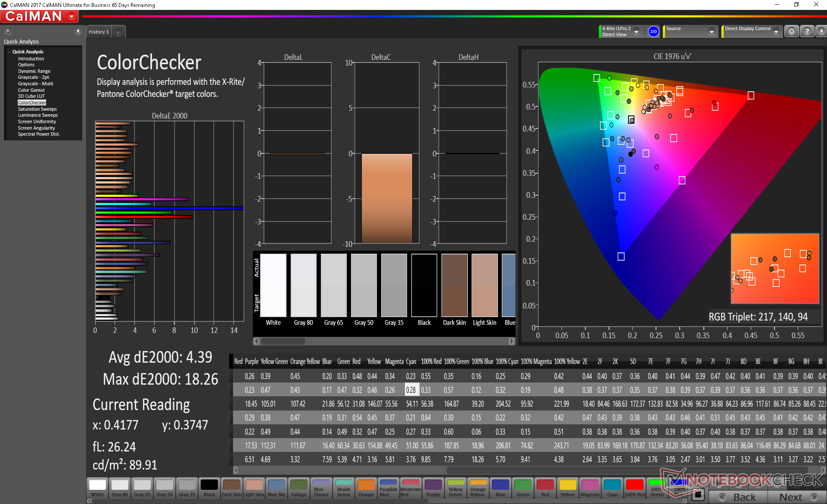Select the Dark Skin color swatch
This screenshot has height=504, width=827.
[x=231, y=488]
